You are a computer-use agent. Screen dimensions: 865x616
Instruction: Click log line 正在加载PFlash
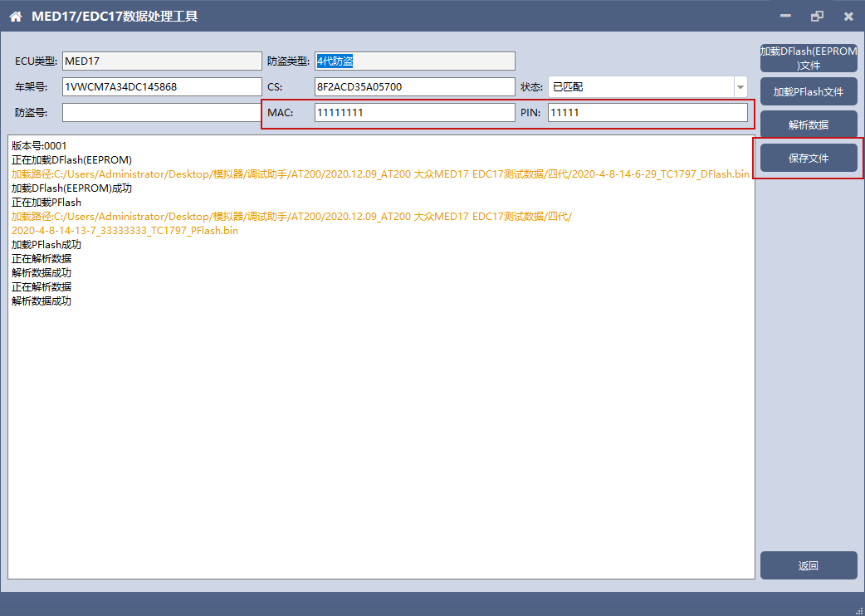point(46,203)
